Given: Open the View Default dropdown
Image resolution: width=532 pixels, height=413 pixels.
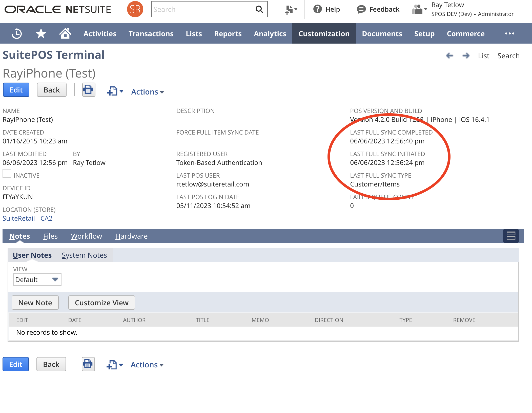Looking at the screenshot, I should point(37,279).
